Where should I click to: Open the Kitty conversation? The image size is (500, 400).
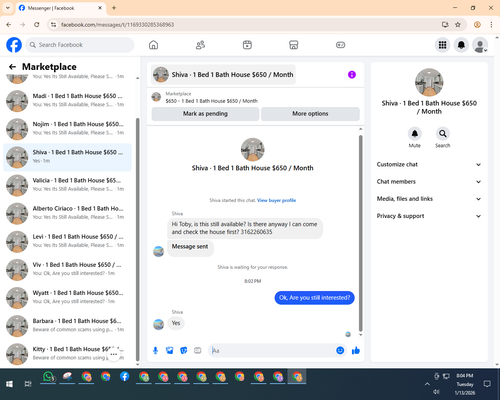pyautogui.click(x=67, y=354)
